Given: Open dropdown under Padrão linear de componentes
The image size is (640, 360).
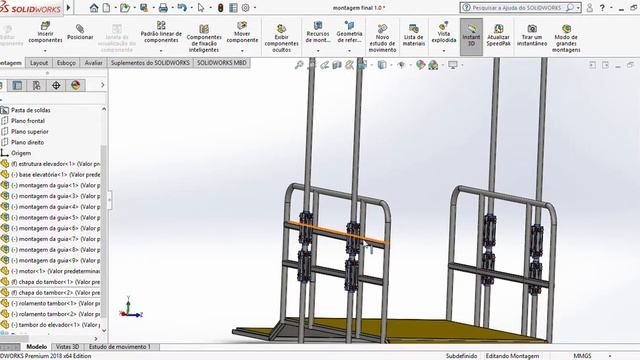Looking at the screenshot, I should (161, 51).
